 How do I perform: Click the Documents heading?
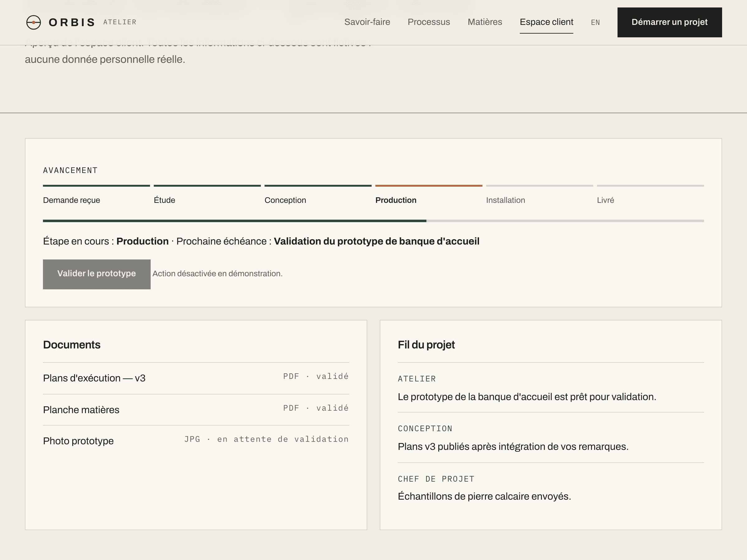[x=72, y=345]
